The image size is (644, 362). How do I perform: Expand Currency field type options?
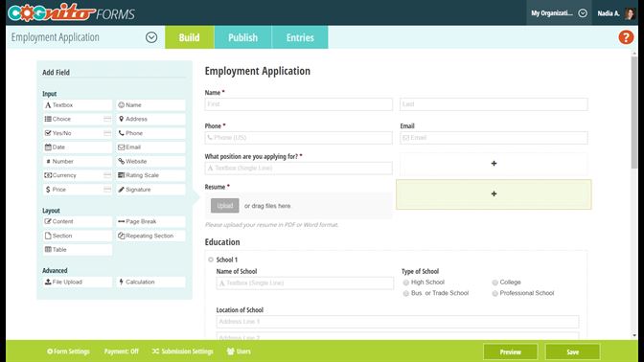107,175
